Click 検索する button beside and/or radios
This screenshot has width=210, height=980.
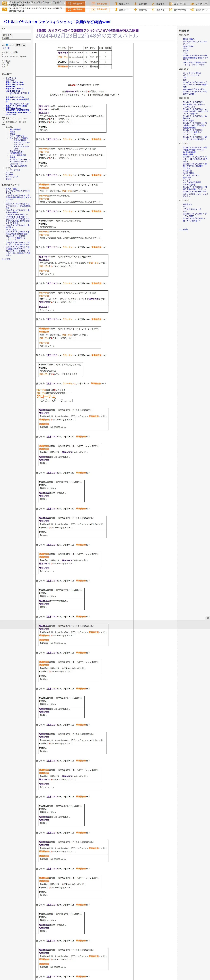20,45
